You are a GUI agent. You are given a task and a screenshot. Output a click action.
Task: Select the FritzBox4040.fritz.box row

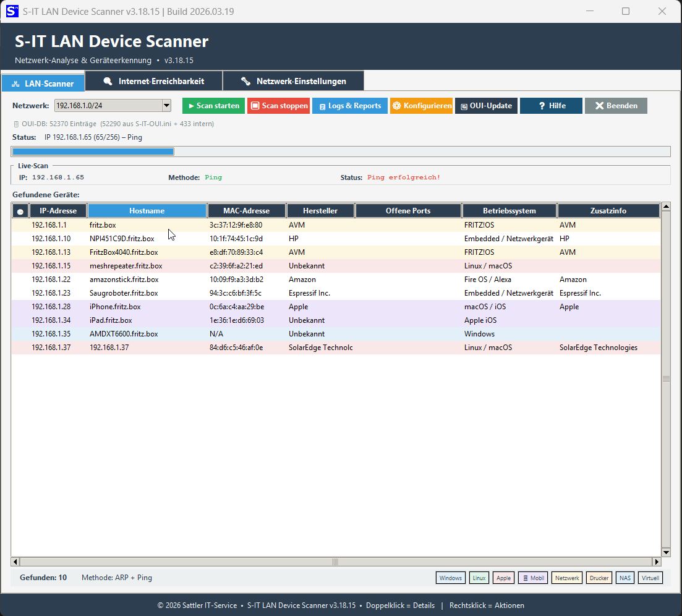click(x=336, y=252)
